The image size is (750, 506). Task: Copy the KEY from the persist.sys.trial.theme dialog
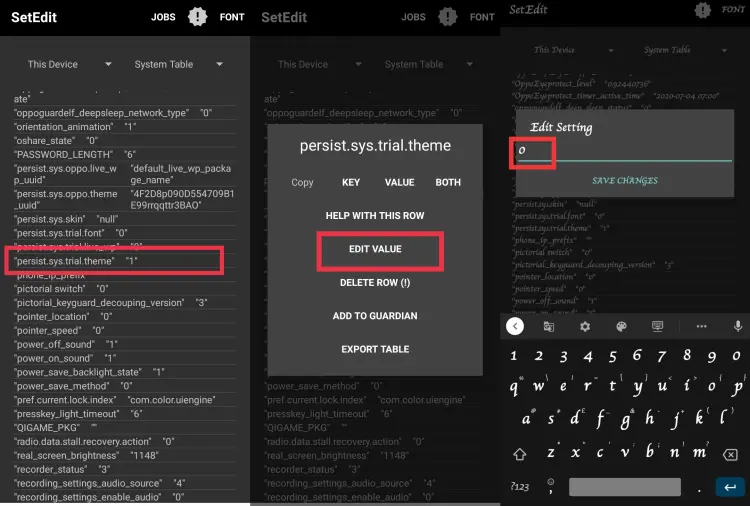click(351, 182)
